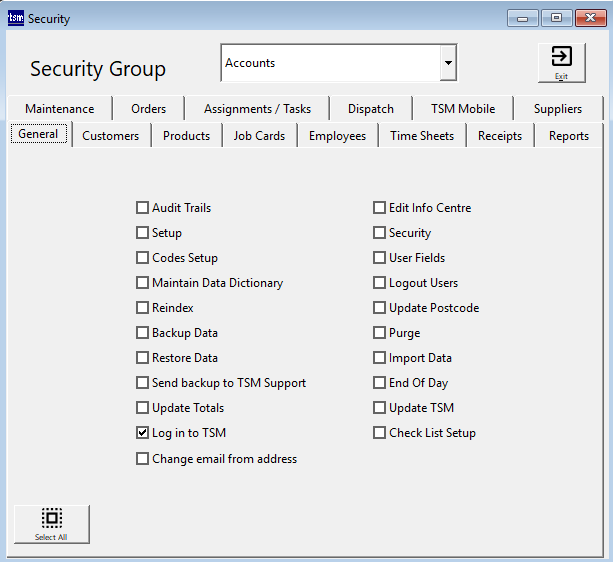Toggle the Logout Users checkbox
The height and width of the screenshot is (562, 613).
pyautogui.click(x=379, y=283)
